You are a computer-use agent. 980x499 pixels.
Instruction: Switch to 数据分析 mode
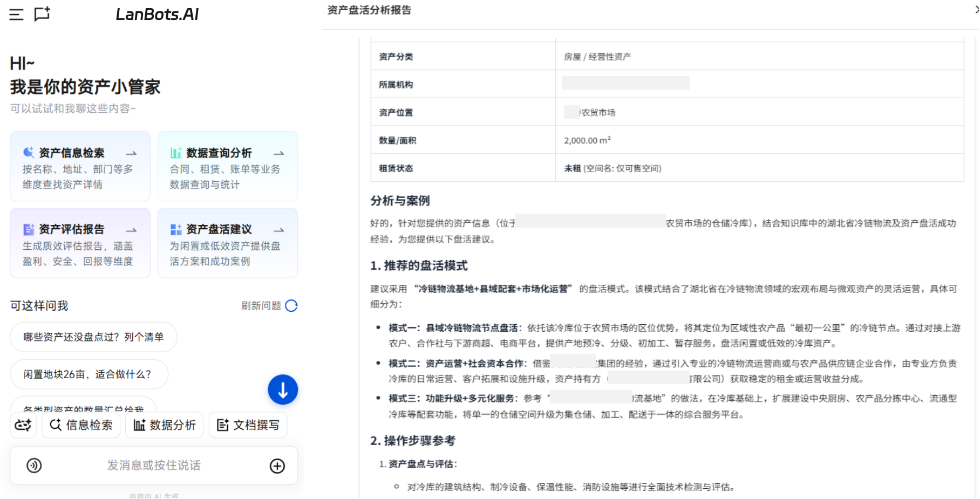(165, 425)
